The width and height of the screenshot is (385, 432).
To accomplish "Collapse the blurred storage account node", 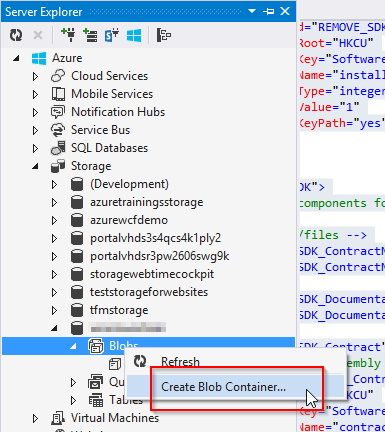I will tap(54, 328).
